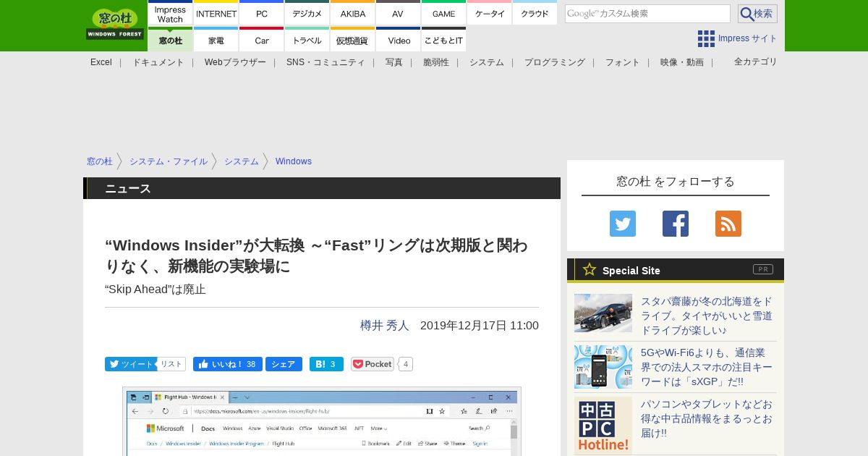Click システム・ファイル breadcrumb link
Image resolution: width=868 pixels, height=456 pixels.
[x=169, y=161]
